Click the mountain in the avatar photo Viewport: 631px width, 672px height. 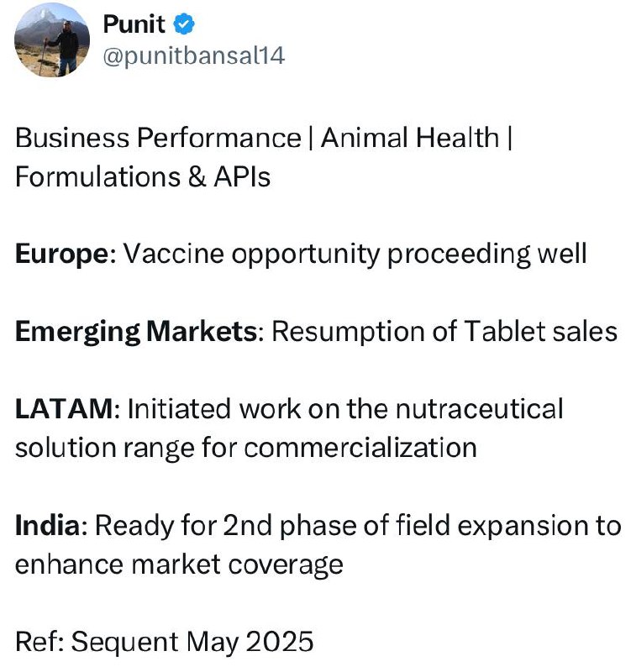[x=40, y=26]
